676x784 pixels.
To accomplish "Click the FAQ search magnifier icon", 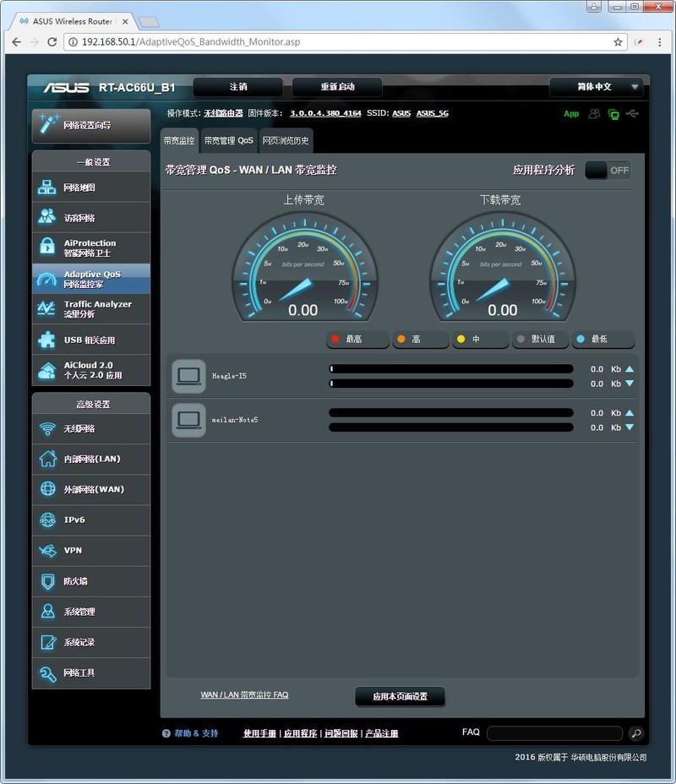I will pos(636,733).
